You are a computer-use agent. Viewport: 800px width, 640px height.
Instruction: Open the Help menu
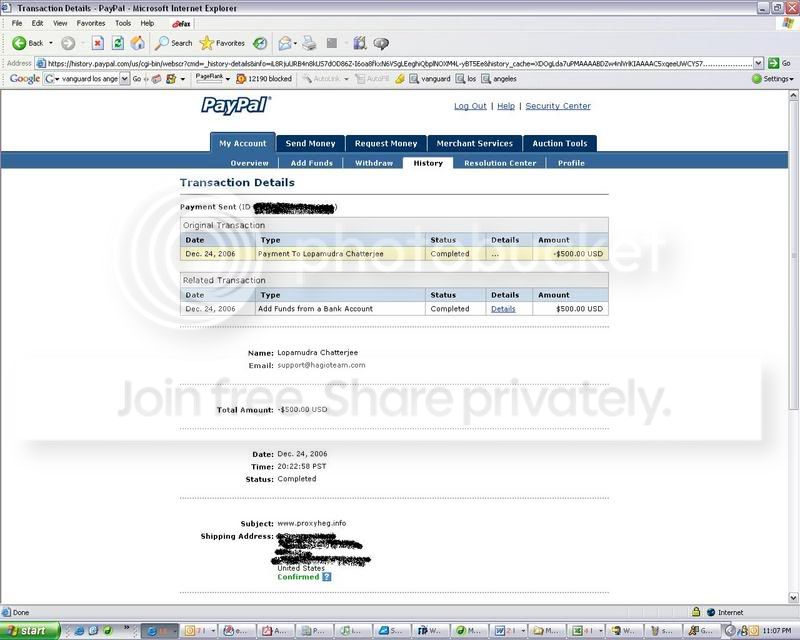147,23
